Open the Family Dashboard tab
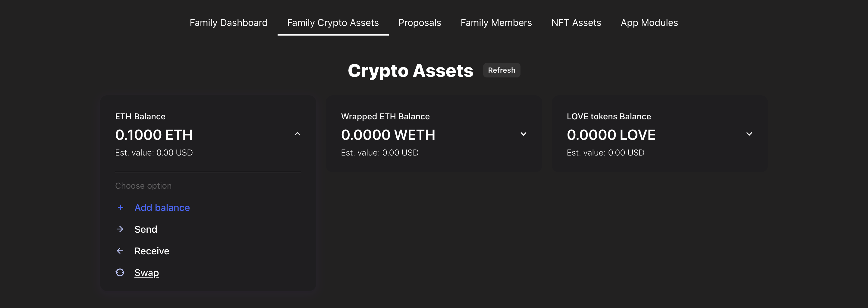 [228, 23]
